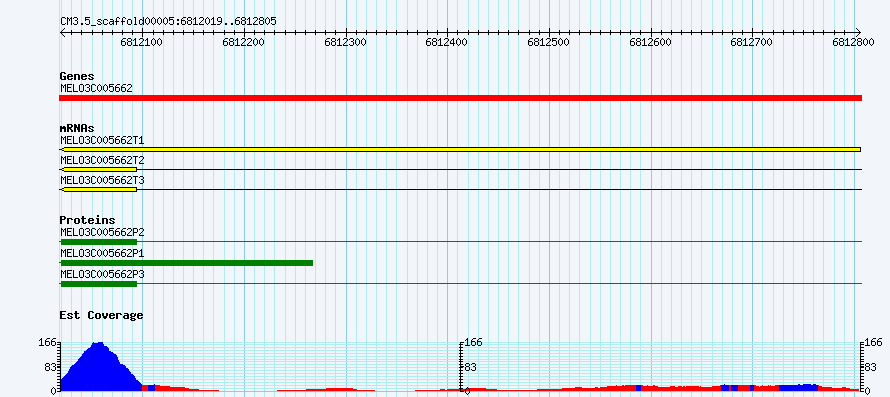Click the thin green line of MELO3C005662P2
The image size is (890, 397).
pos(499,242)
